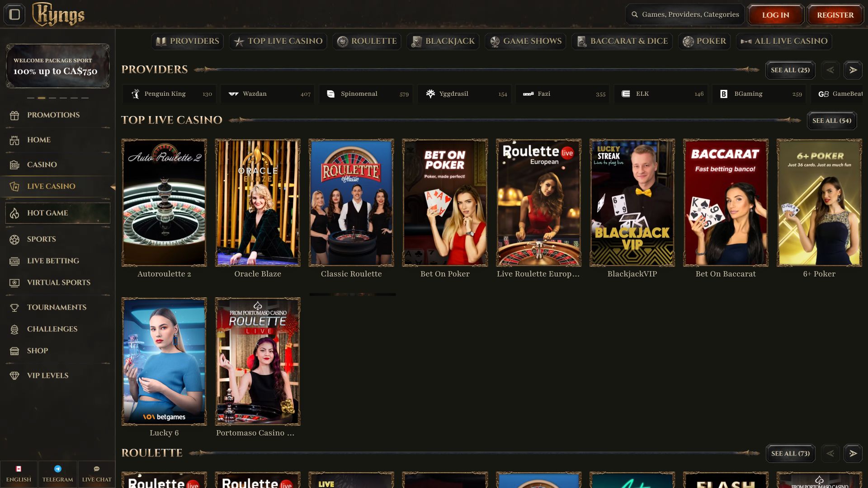Click the GameBeat provider entry
The image size is (868, 488).
coord(837,94)
